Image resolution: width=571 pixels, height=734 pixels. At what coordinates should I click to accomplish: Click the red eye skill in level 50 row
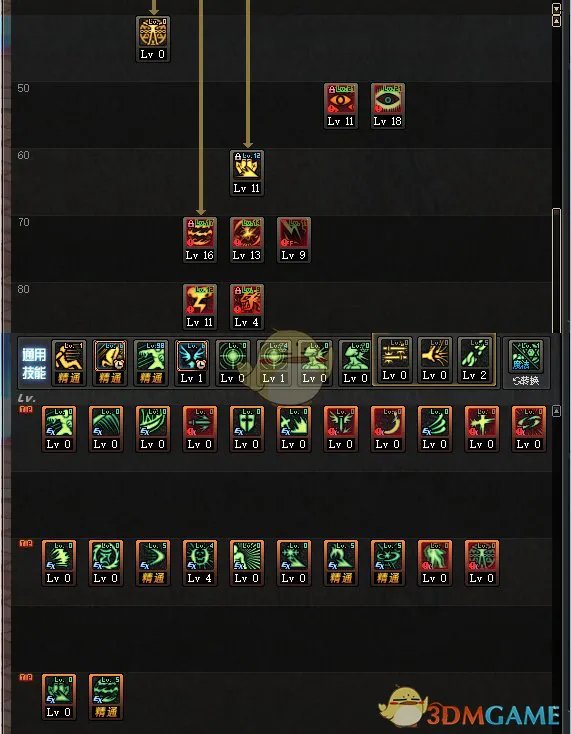341,106
